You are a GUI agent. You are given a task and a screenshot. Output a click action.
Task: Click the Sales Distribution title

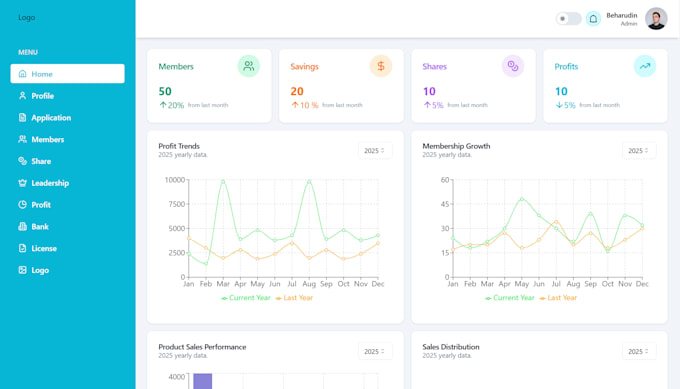pos(451,347)
